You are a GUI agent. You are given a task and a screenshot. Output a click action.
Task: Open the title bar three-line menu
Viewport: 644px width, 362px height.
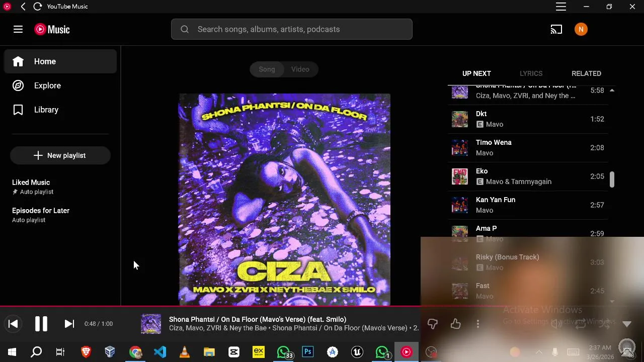click(561, 7)
